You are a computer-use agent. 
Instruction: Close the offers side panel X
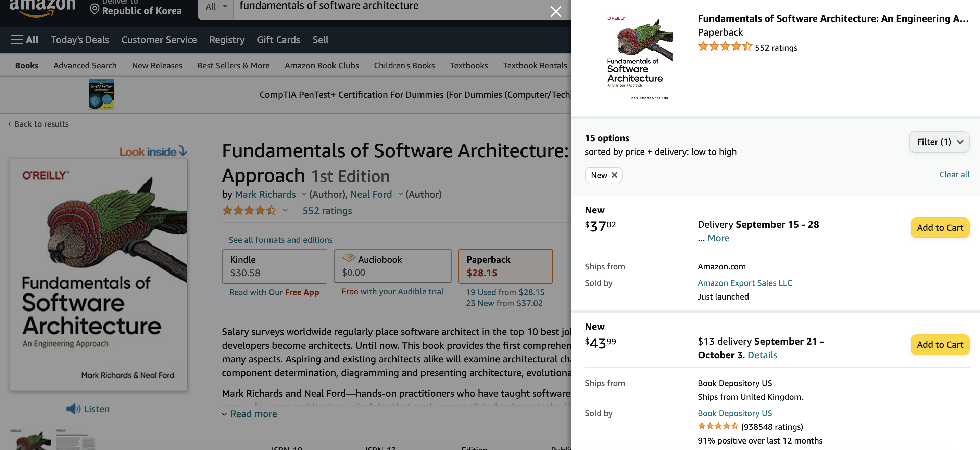[x=555, y=11]
